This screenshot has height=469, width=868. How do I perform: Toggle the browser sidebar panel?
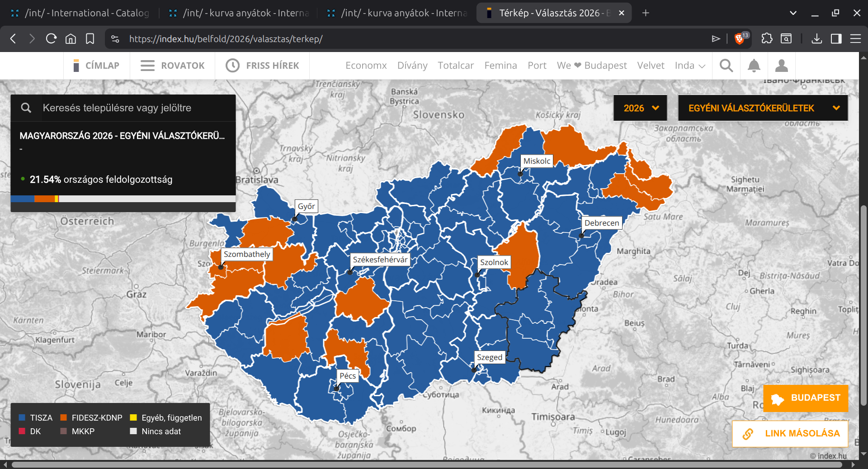[x=836, y=39]
